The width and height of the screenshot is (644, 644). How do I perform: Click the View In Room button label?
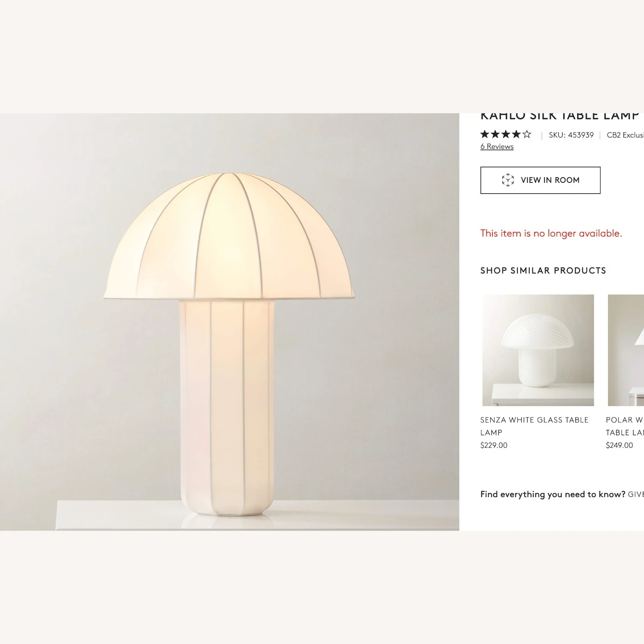click(x=550, y=180)
